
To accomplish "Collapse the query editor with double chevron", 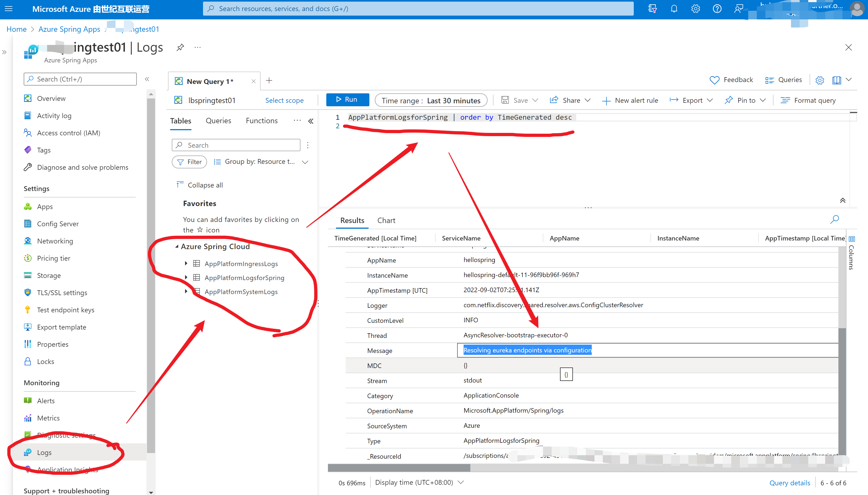I will pos(842,201).
